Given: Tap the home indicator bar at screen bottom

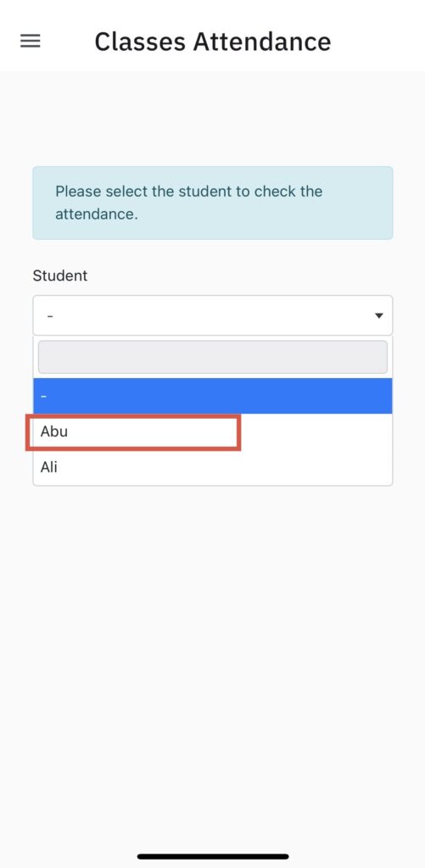Looking at the screenshot, I should coord(213,856).
